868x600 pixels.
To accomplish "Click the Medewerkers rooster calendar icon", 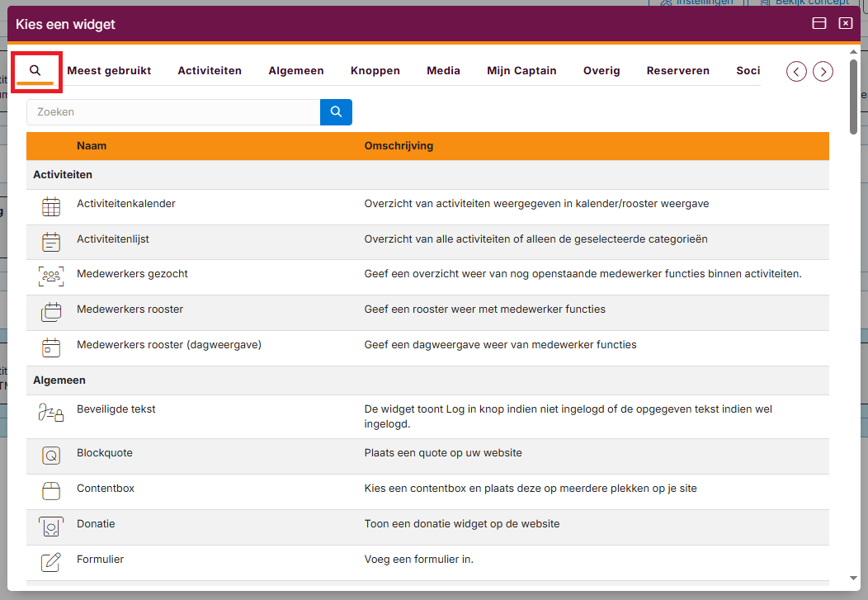I will [51, 311].
